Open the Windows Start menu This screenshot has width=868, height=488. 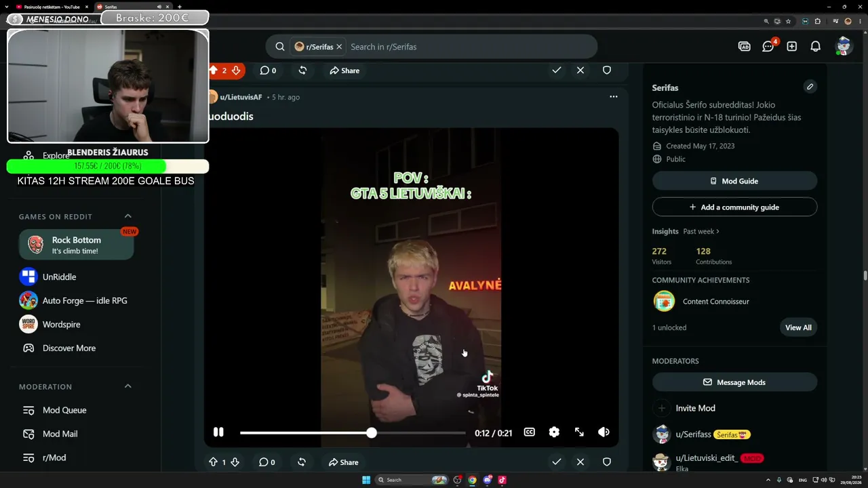(366, 480)
